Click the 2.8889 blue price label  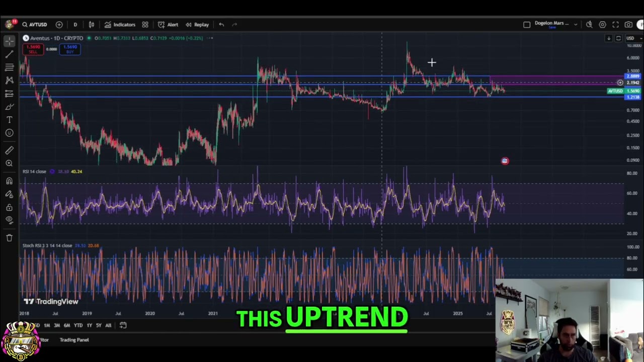(633, 76)
